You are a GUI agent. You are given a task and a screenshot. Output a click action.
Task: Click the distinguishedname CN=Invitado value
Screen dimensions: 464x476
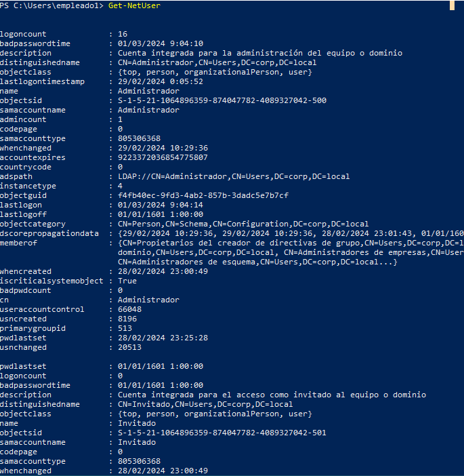205,404
